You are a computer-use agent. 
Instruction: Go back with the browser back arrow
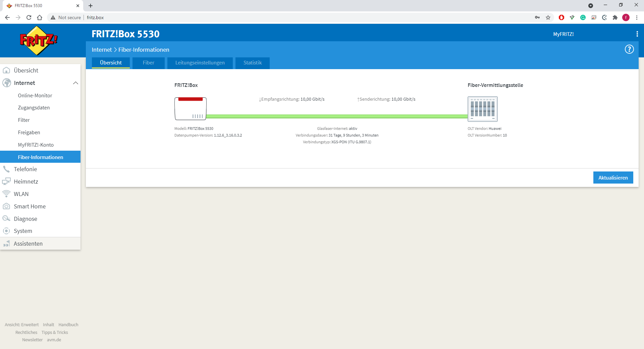point(7,17)
